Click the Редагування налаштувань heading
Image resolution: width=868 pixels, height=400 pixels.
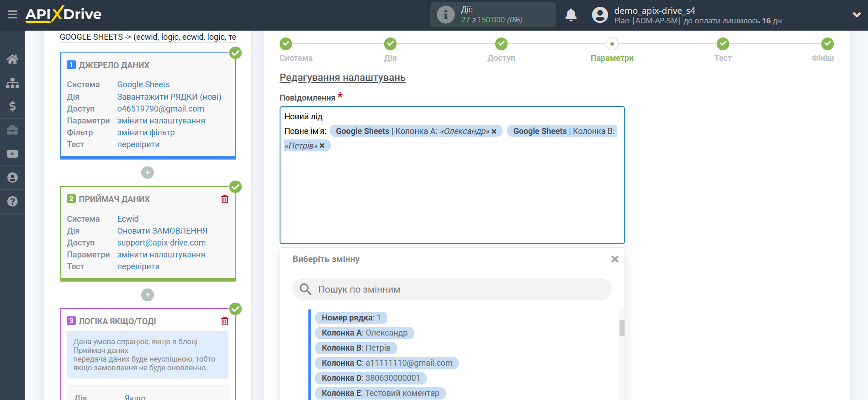click(342, 78)
